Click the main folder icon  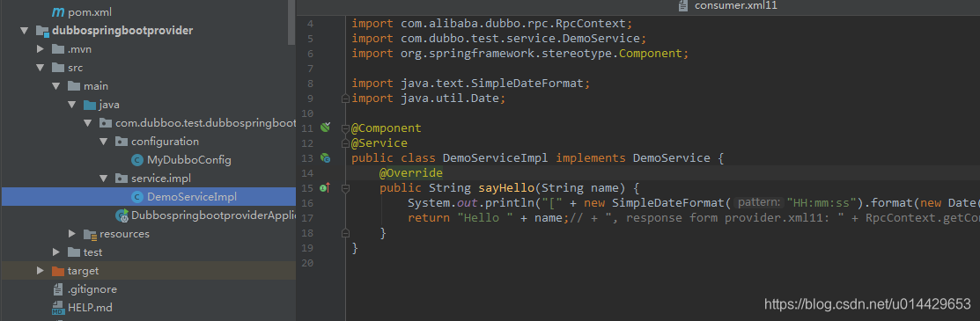pos(74,85)
